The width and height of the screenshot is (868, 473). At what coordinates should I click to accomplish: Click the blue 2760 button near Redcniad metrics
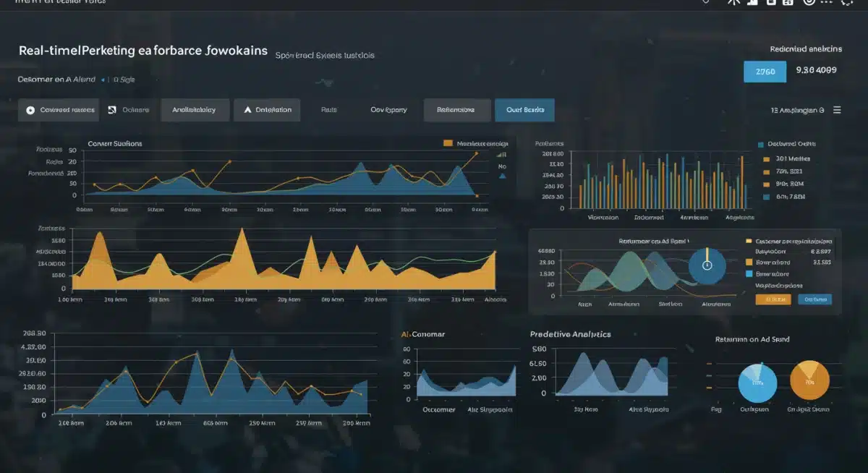pos(765,72)
